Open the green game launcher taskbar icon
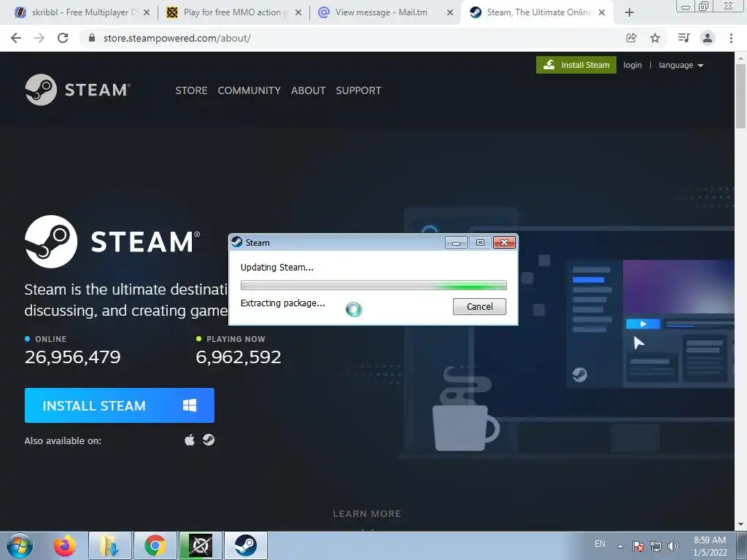 (x=201, y=545)
